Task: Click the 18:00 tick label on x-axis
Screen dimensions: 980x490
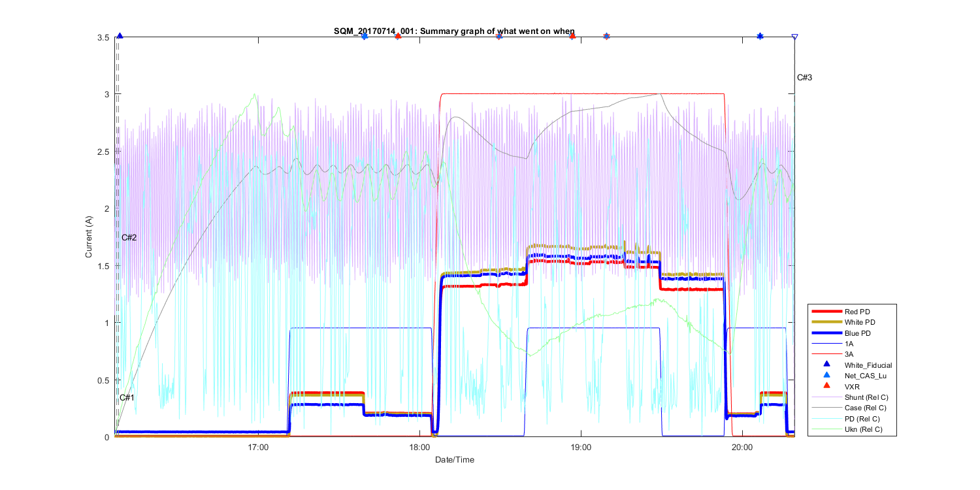Action: pyautogui.click(x=419, y=448)
